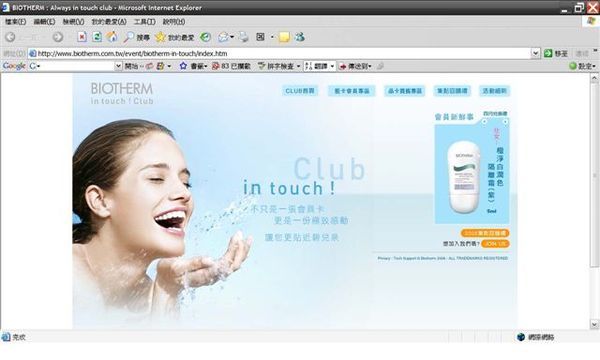Viewport: 600px width, 360px height.
Task: Open the fifth activity details tab
Action: pyautogui.click(x=494, y=91)
